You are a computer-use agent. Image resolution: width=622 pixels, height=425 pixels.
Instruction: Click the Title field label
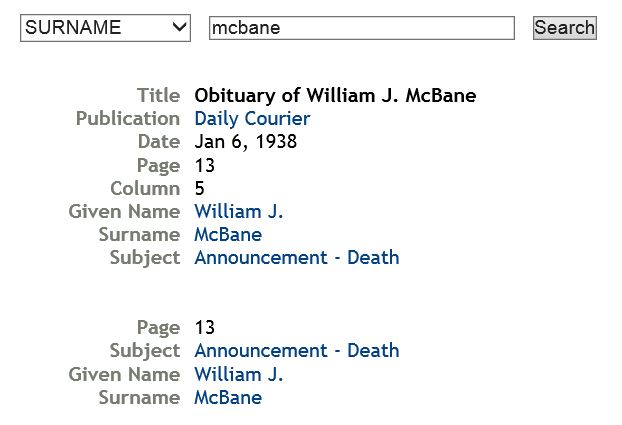[158, 96]
